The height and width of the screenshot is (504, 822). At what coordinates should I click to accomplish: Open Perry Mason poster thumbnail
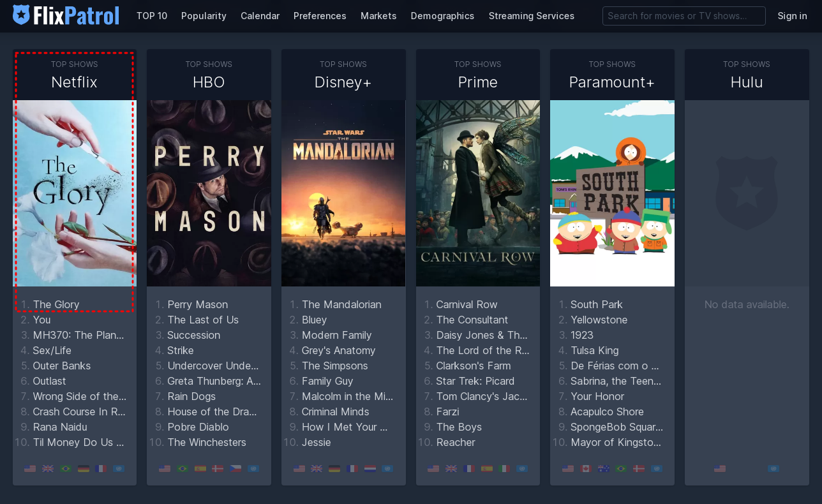209,193
